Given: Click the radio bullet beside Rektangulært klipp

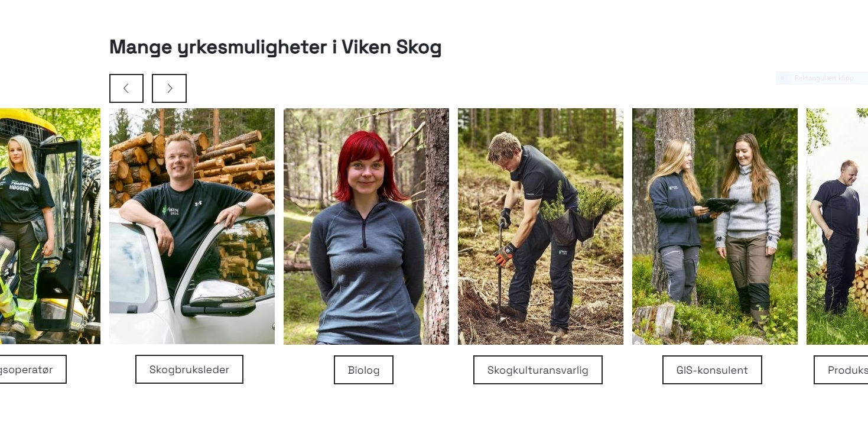Looking at the screenshot, I should pyautogui.click(x=783, y=78).
